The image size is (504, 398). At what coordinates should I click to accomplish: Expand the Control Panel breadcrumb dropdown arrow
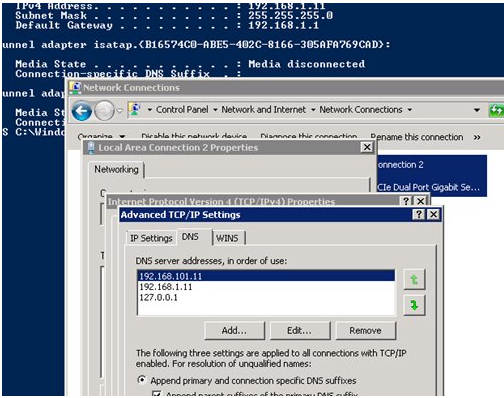point(215,110)
